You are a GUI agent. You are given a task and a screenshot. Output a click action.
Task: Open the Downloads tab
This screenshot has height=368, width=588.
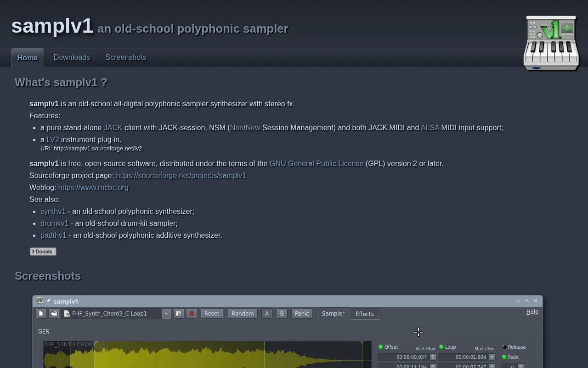tap(72, 57)
